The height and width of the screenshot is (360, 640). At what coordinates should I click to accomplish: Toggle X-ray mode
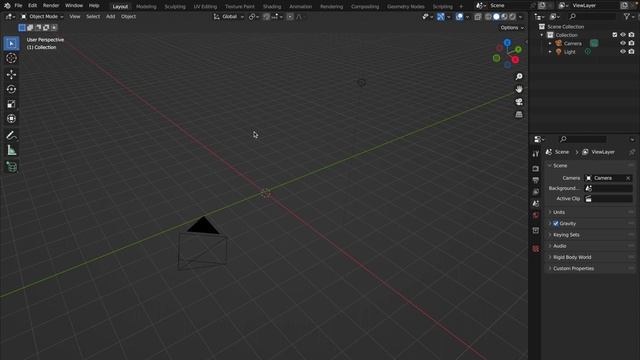tap(478, 17)
